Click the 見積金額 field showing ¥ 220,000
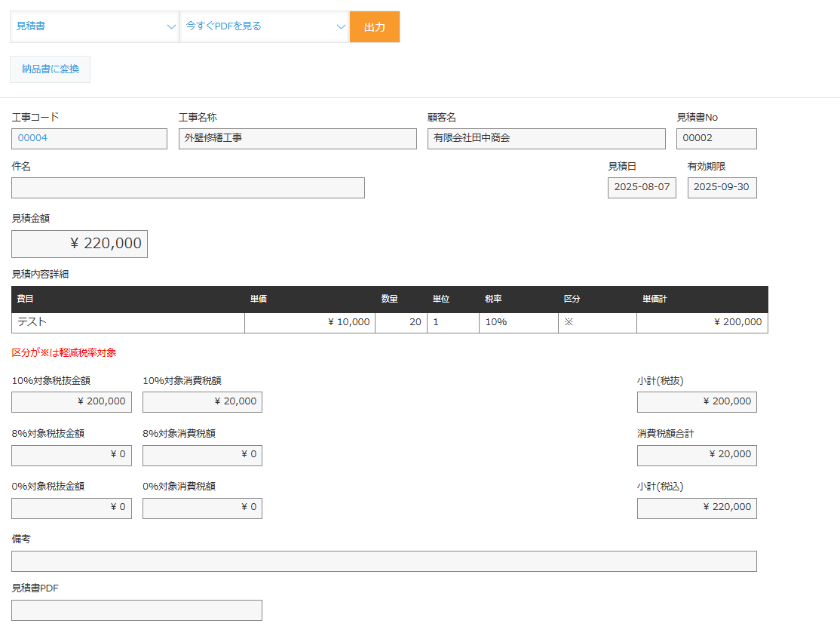 click(x=79, y=244)
